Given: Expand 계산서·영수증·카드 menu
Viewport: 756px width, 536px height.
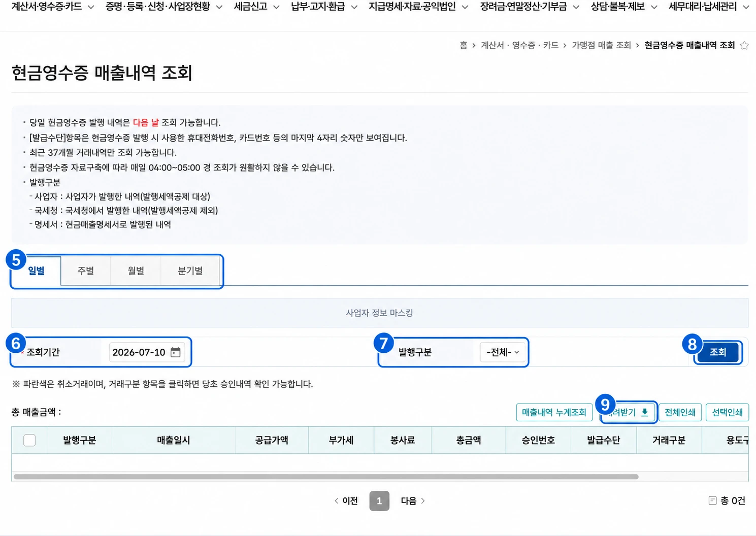Looking at the screenshot, I should (x=53, y=7).
